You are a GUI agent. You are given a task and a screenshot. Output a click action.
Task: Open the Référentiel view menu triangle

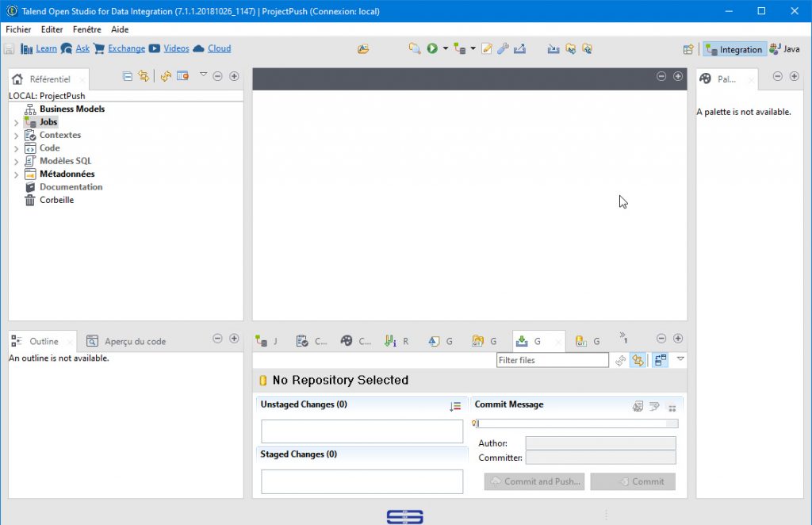click(x=204, y=75)
